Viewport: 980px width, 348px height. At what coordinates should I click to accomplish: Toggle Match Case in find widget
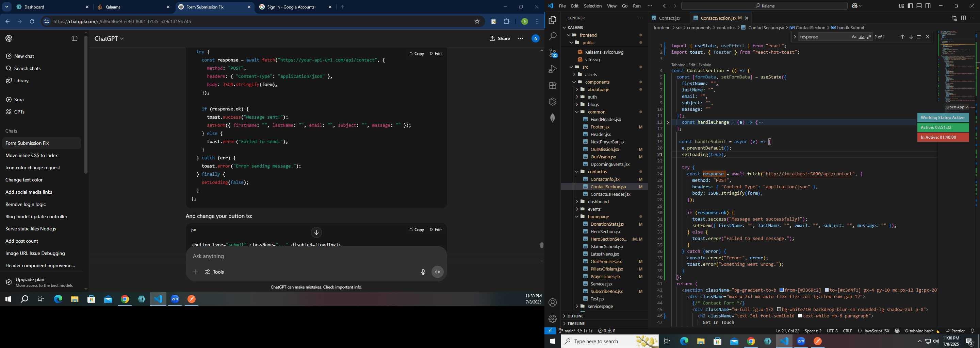[x=854, y=37]
